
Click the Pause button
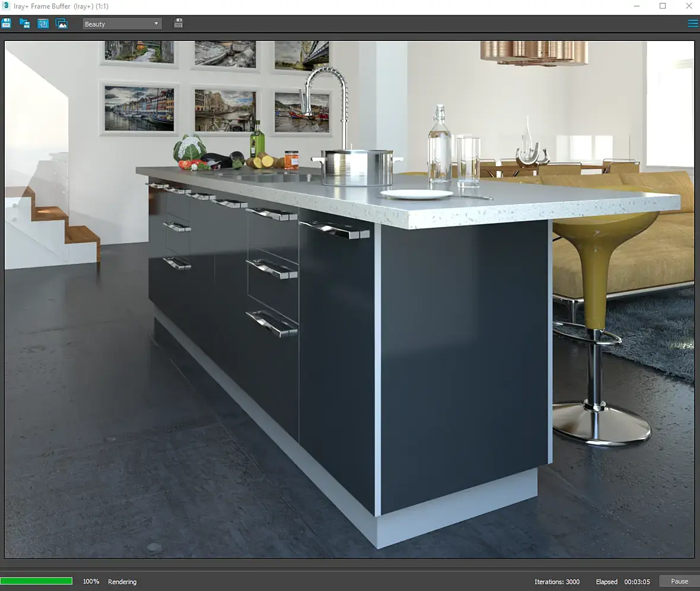(679, 581)
